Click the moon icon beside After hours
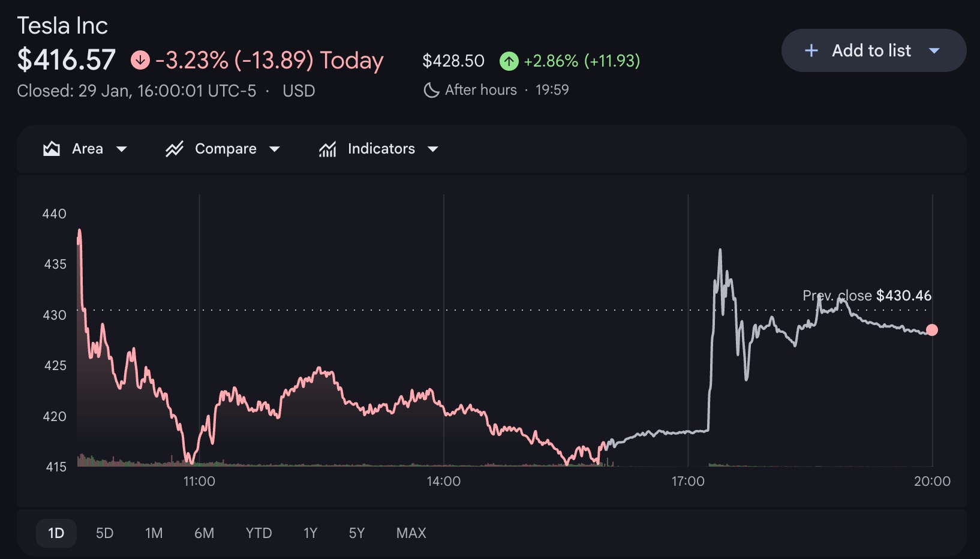This screenshot has width=980, height=559. (x=431, y=90)
